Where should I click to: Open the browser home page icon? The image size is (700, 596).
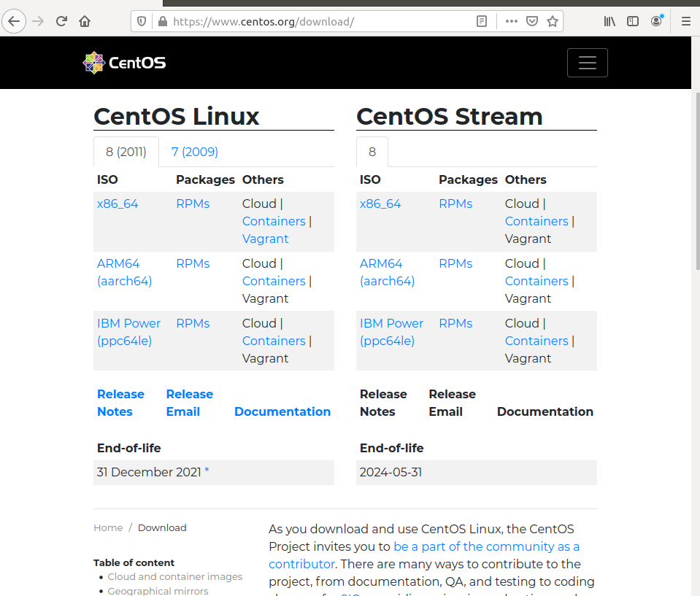[85, 21]
